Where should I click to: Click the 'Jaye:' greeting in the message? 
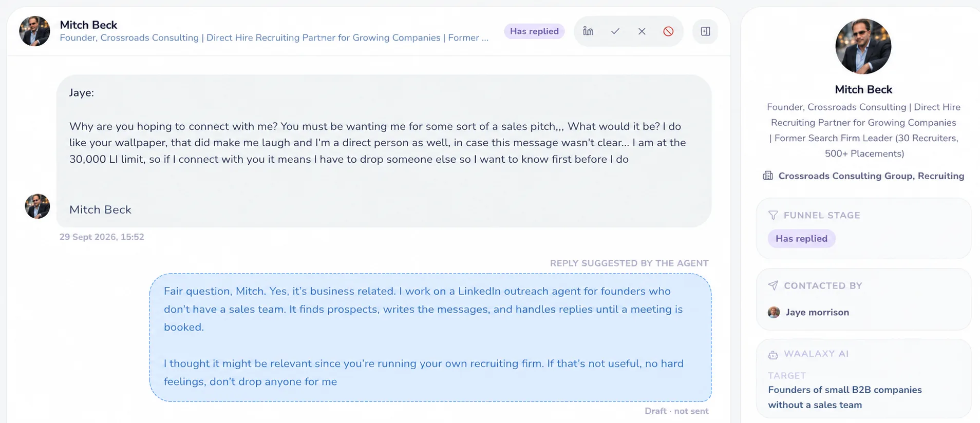click(x=82, y=92)
